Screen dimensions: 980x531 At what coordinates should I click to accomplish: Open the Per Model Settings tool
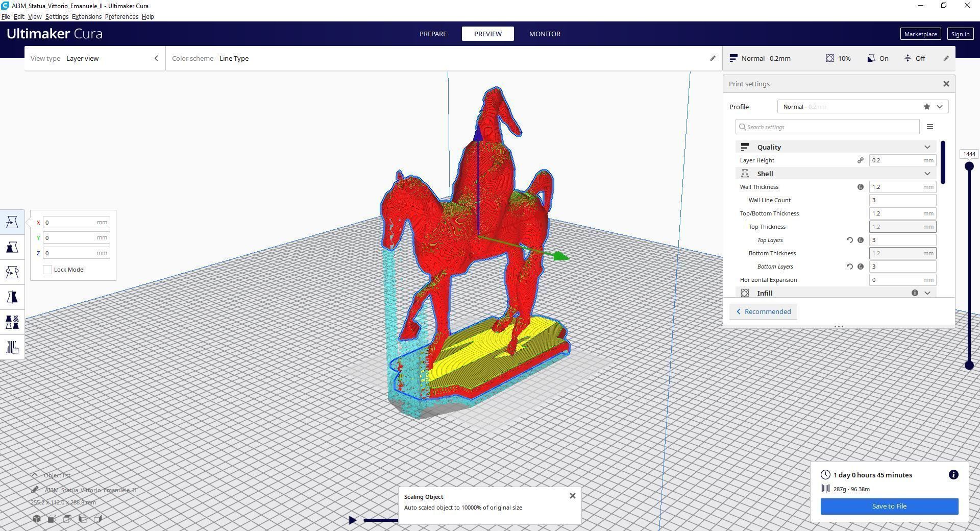tap(12, 322)
